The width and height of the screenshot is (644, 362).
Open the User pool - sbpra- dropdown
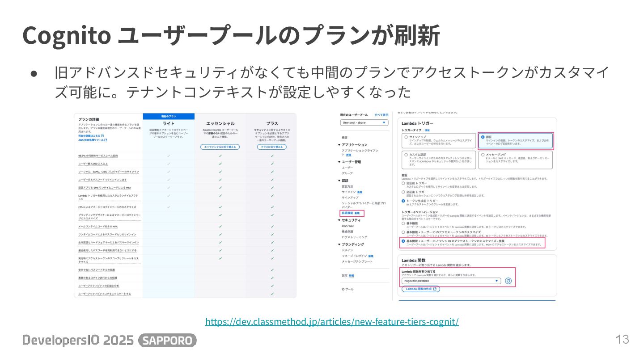coord(364,122)
